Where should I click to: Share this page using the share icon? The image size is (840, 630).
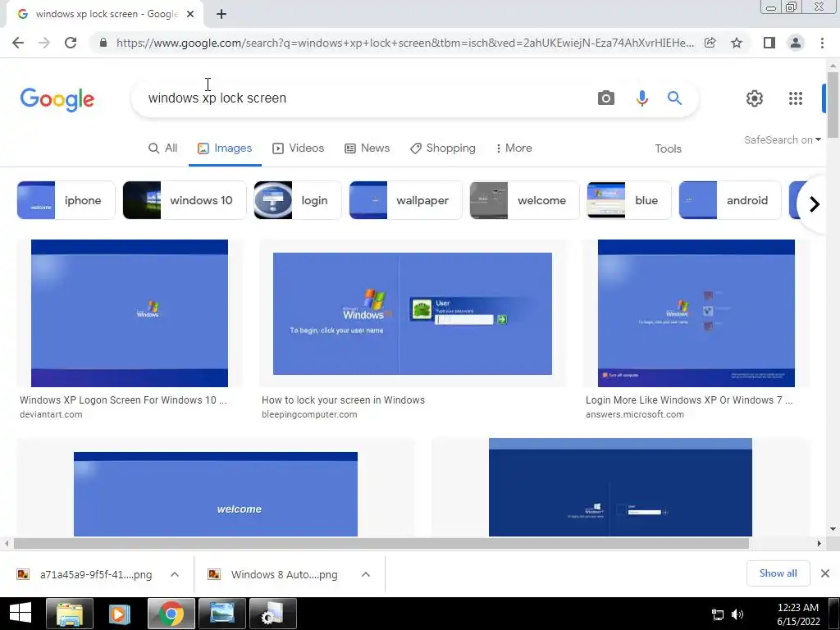[x=710, y=43]
